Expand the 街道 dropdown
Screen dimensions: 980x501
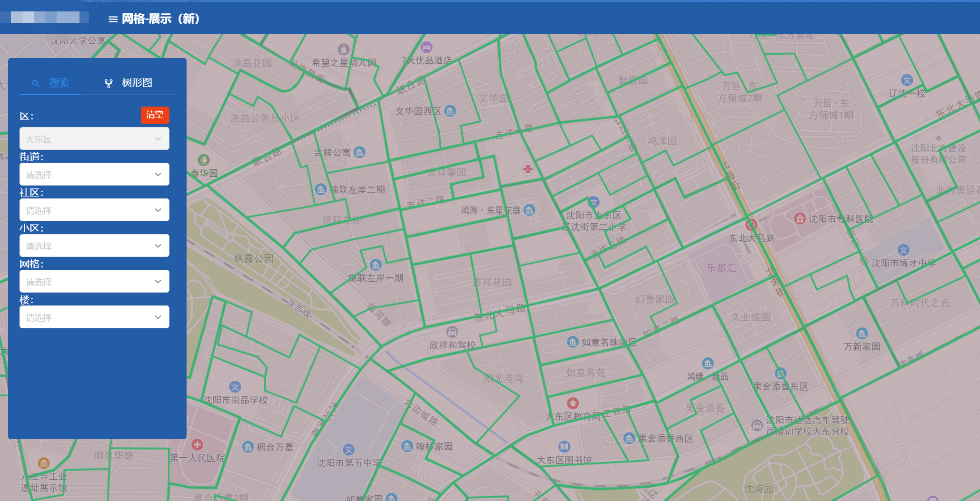tap(94, 175)
